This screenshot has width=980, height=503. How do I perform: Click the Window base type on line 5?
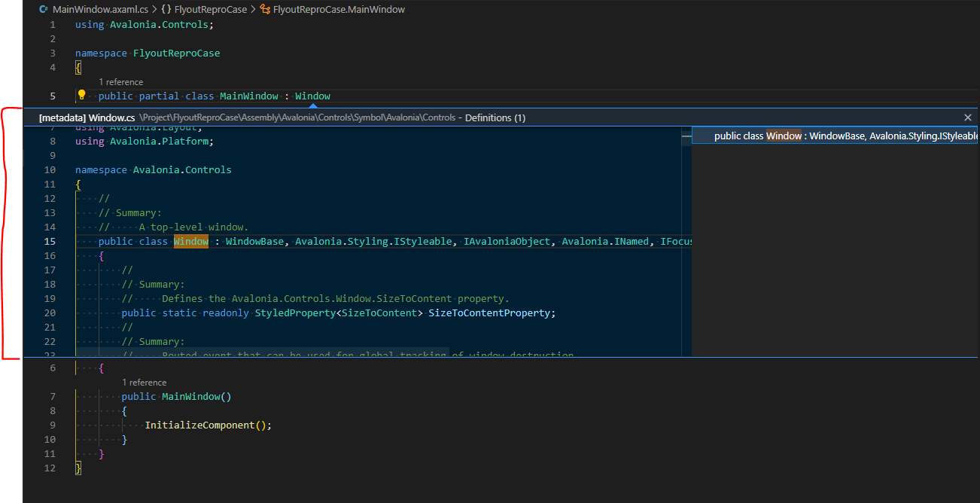pyautogui.click(x=312, y=96)
